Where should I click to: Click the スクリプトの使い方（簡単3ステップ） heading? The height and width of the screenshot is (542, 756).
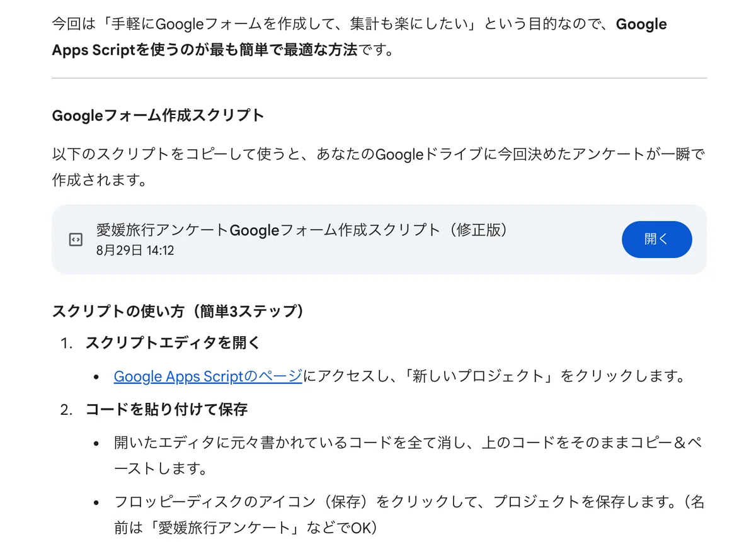pos(178,311)
